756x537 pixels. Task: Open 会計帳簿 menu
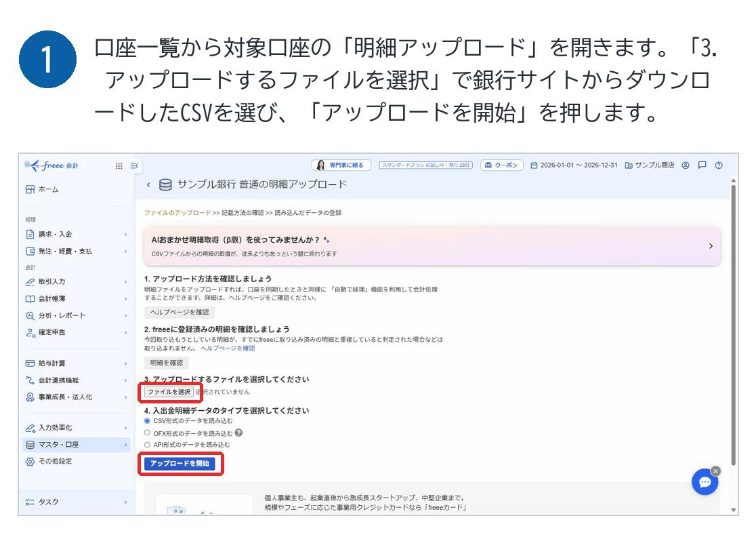pos(76,298)
